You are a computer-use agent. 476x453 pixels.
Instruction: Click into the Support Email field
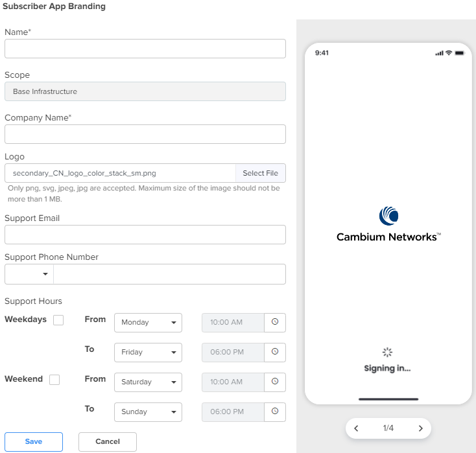coord(145,235)
